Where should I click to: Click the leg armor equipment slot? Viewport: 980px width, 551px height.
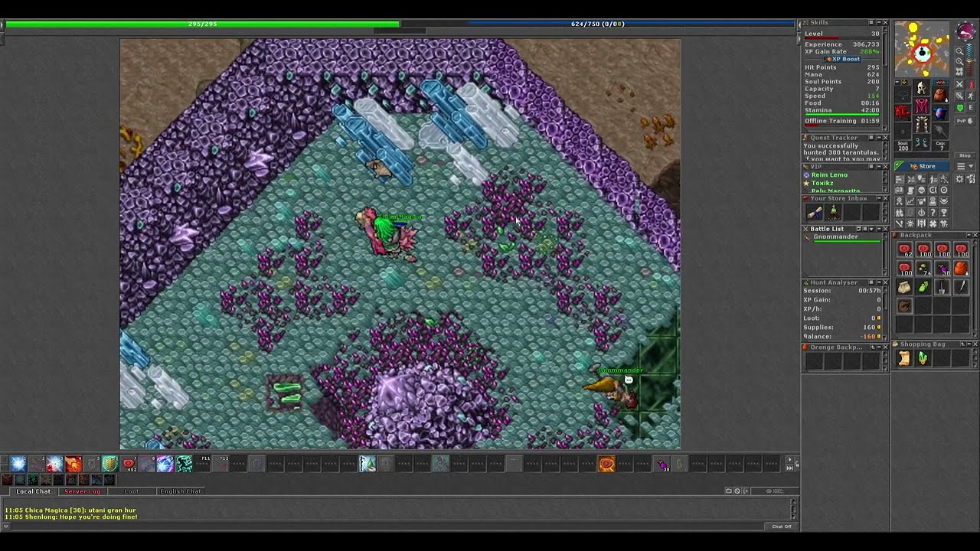921,124
